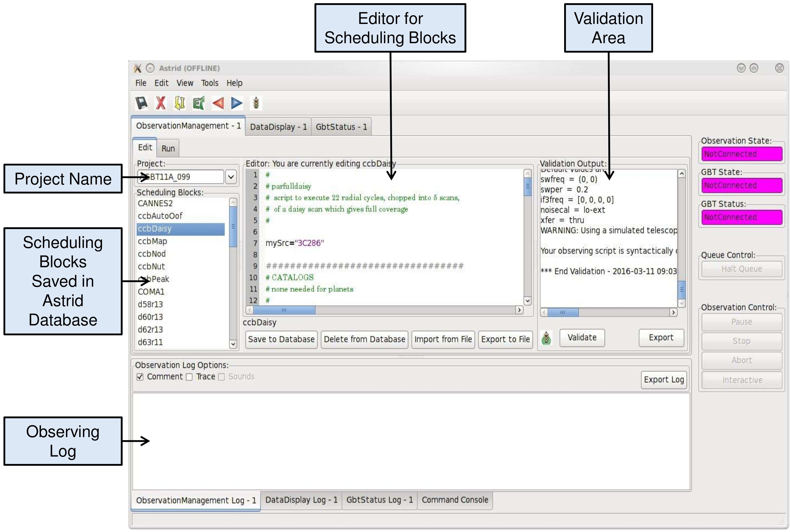Image resolution: width=790 pixels, height=532 pixels.
Task: Click the Astrid X logo in title bar
Action: click(x=137, y=68)
